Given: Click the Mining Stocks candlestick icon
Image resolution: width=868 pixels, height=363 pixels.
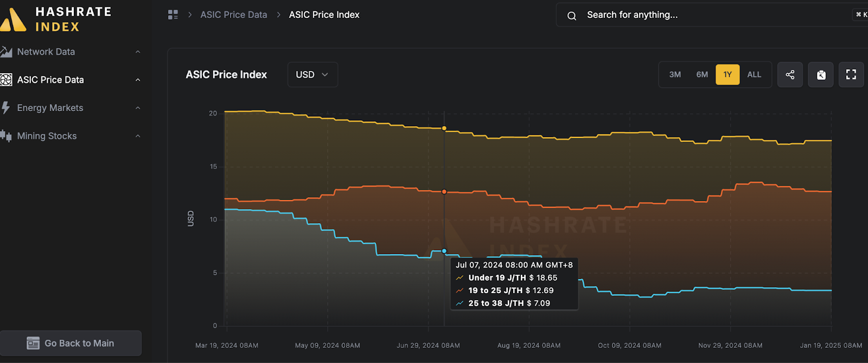Looking at the screenshot, I should [6, 136].
